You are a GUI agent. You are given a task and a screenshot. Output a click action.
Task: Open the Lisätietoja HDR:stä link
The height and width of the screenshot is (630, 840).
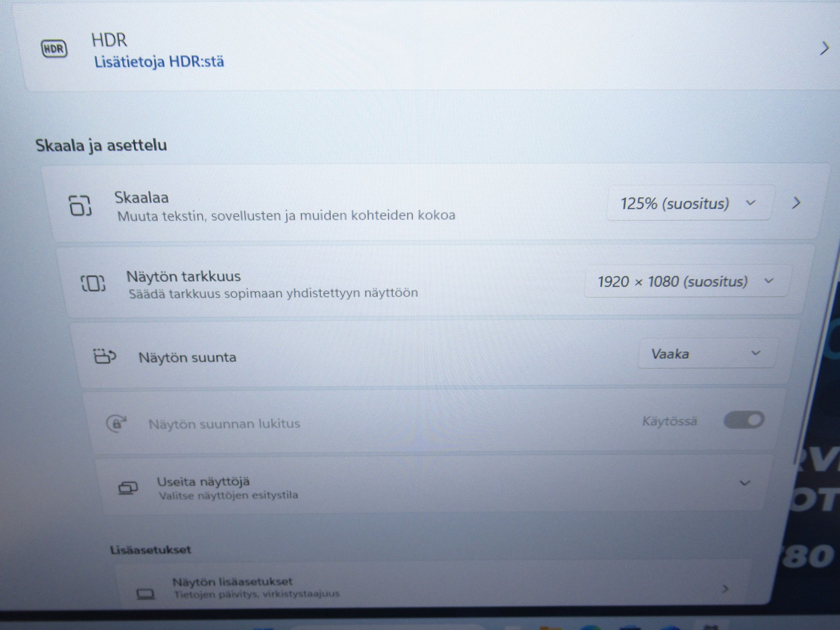(159, 62)
